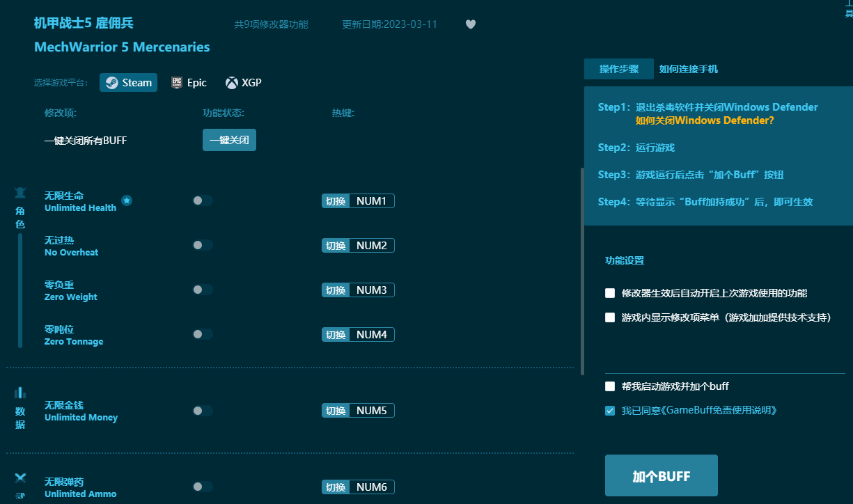
Task: Open 如何关闭Windows Defender link
Action: click(x=705, y=120)
